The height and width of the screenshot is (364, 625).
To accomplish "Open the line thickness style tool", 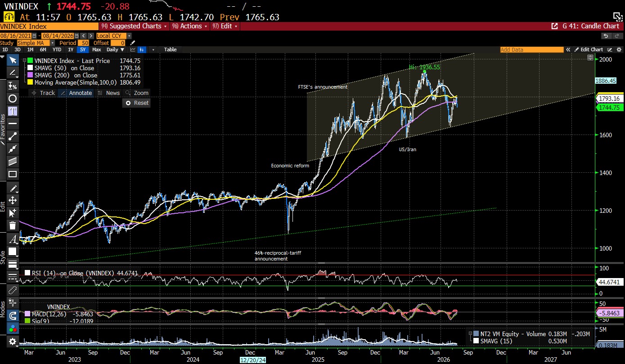I will (x=13, y=265).
